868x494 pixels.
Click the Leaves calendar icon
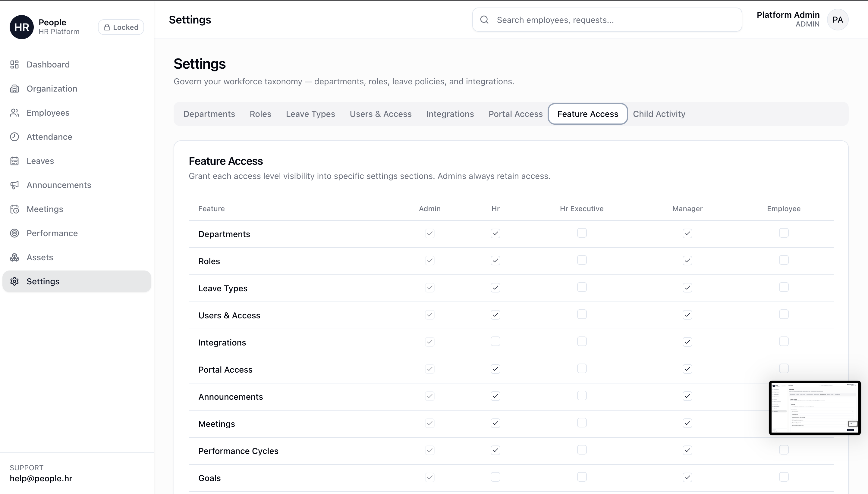[14, 161]
